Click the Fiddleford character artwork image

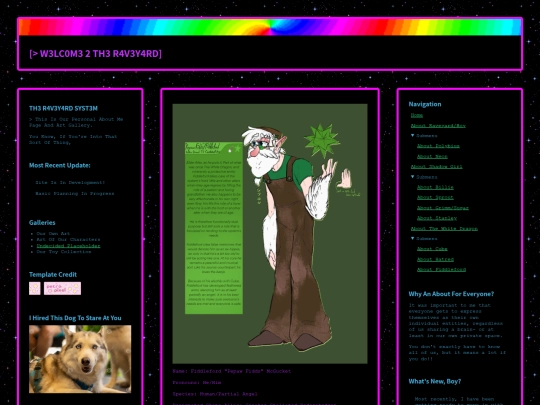pos(270,233)
